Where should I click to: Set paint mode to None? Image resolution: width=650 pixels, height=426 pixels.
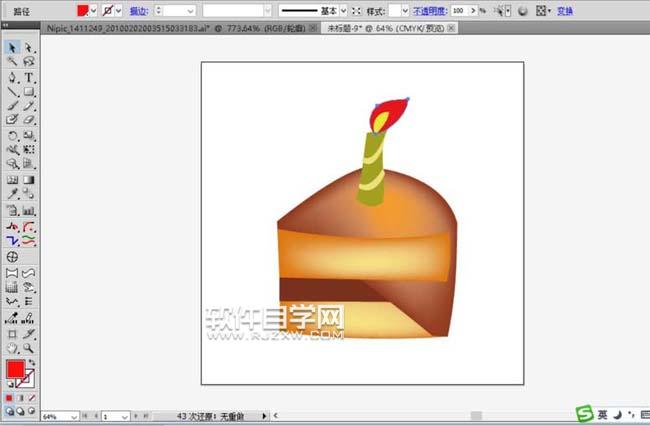pos(32,398)
